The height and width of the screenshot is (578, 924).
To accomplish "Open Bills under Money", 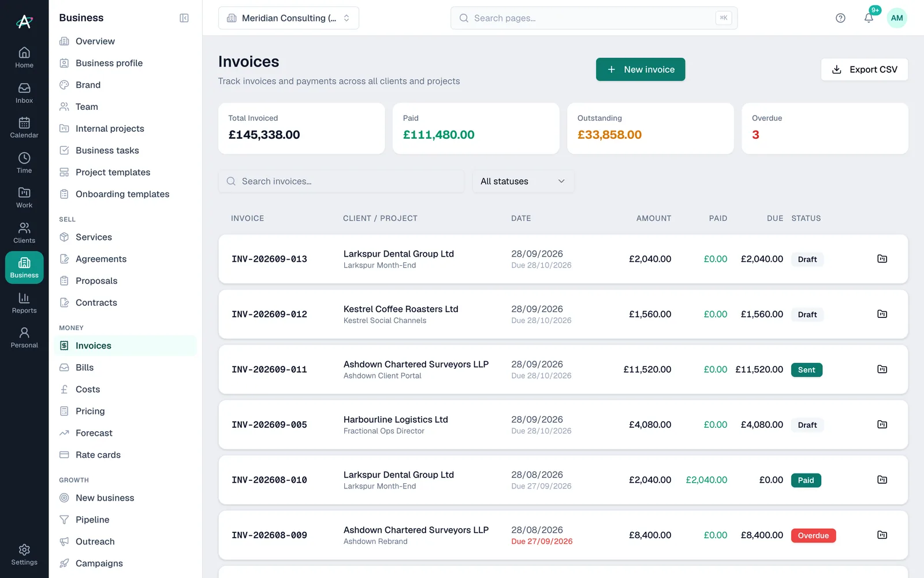I will click(125, 368).
